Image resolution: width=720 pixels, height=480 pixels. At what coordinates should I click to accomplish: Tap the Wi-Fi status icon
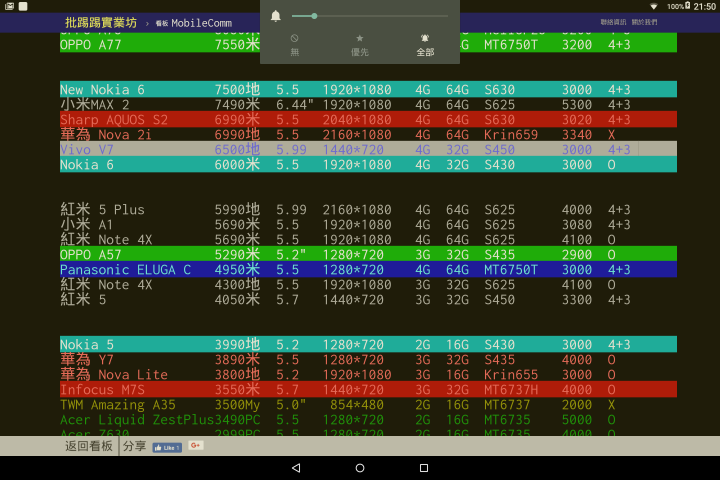coord(653,6)
